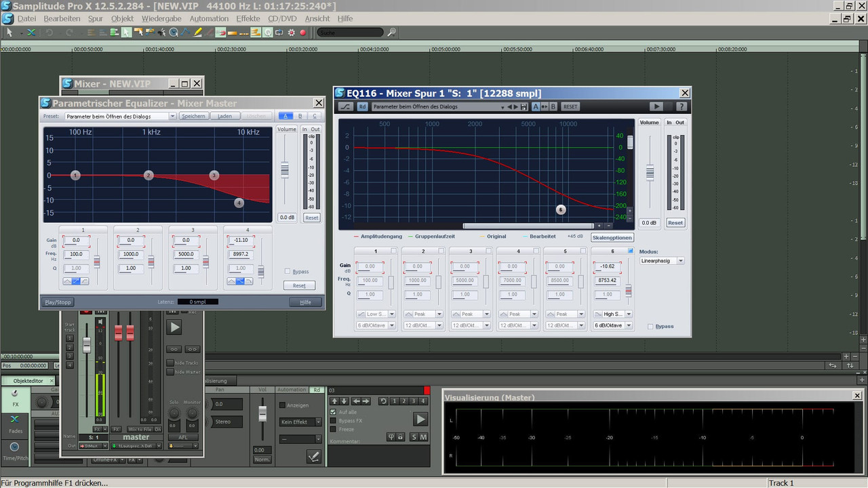Image resolution: width=868 pixels, height=488 pixels.
Task: Open band 2 'Peak' filter type dropdown
Action: [x=424, y=314]
